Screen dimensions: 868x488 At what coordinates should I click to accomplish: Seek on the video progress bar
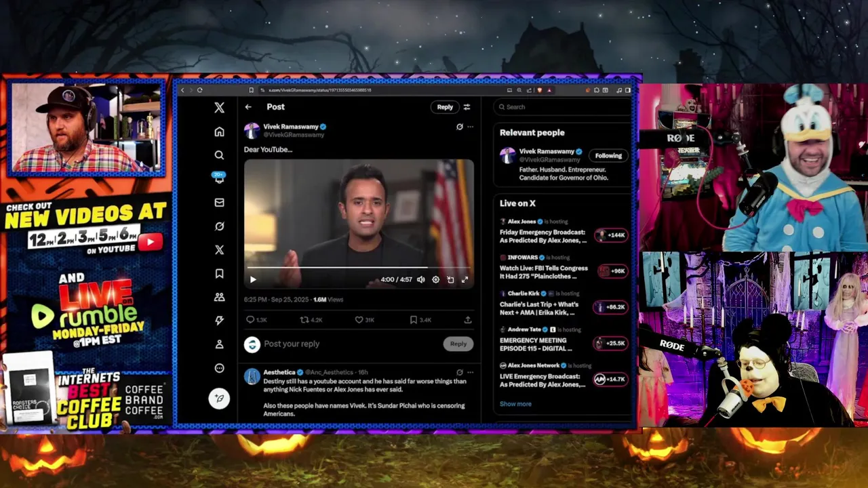359,268
